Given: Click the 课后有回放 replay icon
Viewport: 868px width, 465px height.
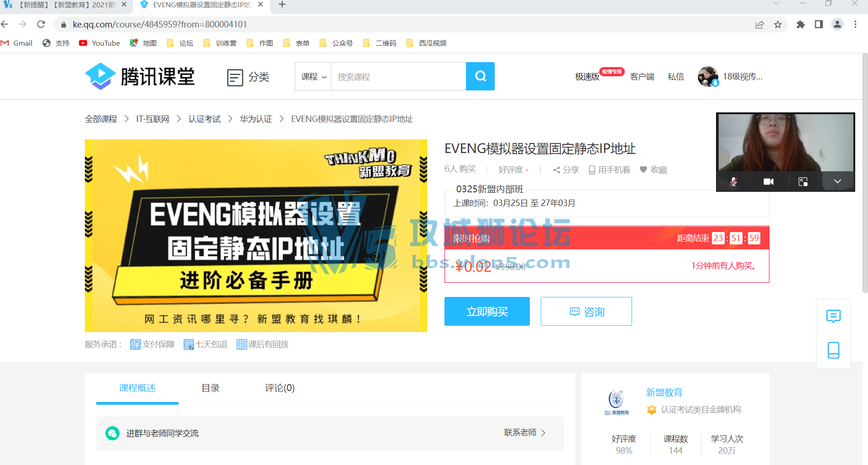Looking at the screenshot, I should click(241, 344).
